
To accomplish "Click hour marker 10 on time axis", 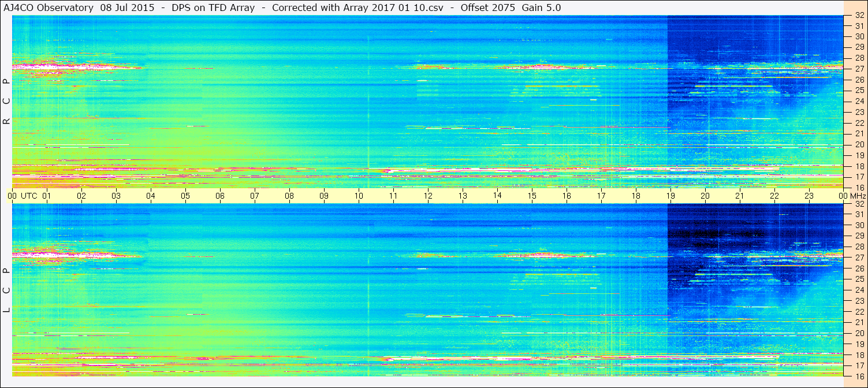I will 359,196.
